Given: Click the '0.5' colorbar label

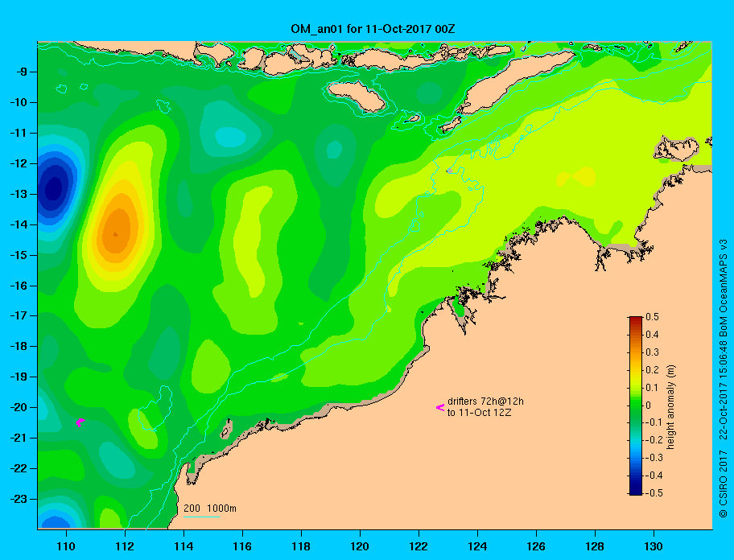Looking at the screenshot, I should (652, 317).
